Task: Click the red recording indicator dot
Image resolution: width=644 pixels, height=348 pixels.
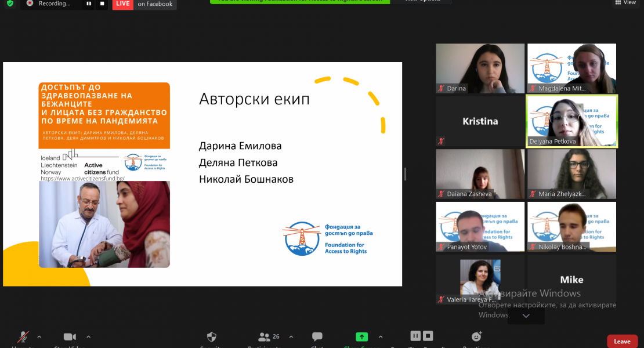Action: 30,3
